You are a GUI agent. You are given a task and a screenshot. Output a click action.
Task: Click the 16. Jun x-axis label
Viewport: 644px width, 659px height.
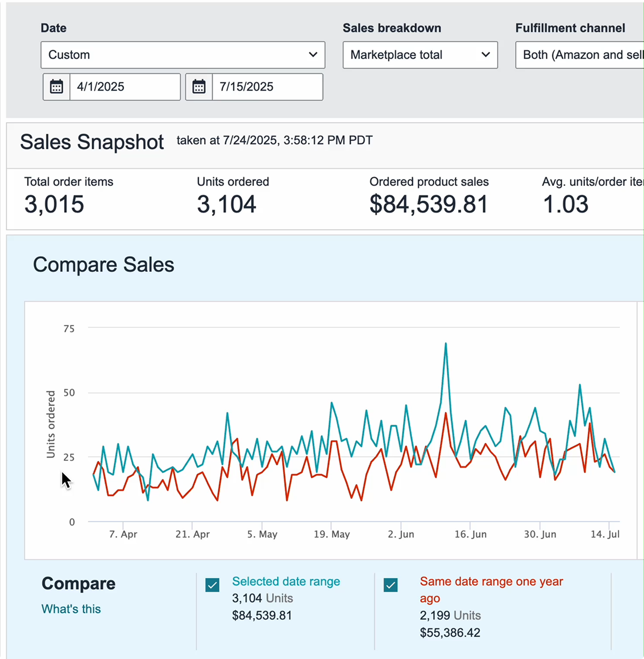(470, 534)
